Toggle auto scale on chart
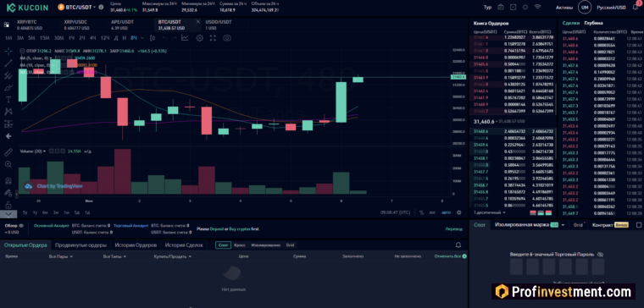The width and height of the screenshot is (644, 308). [446, 212]
